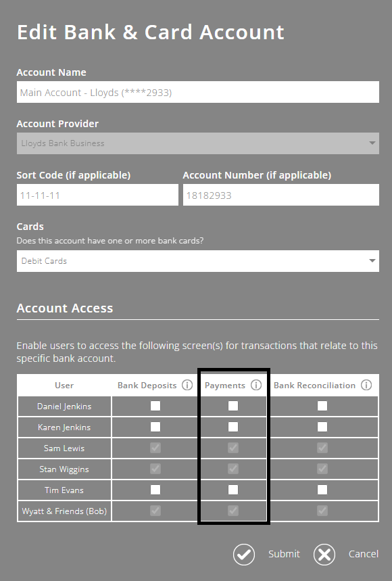View the Payments column info icon
The width and height of the screenshot is (392, 581).
(x=256, y=385)
